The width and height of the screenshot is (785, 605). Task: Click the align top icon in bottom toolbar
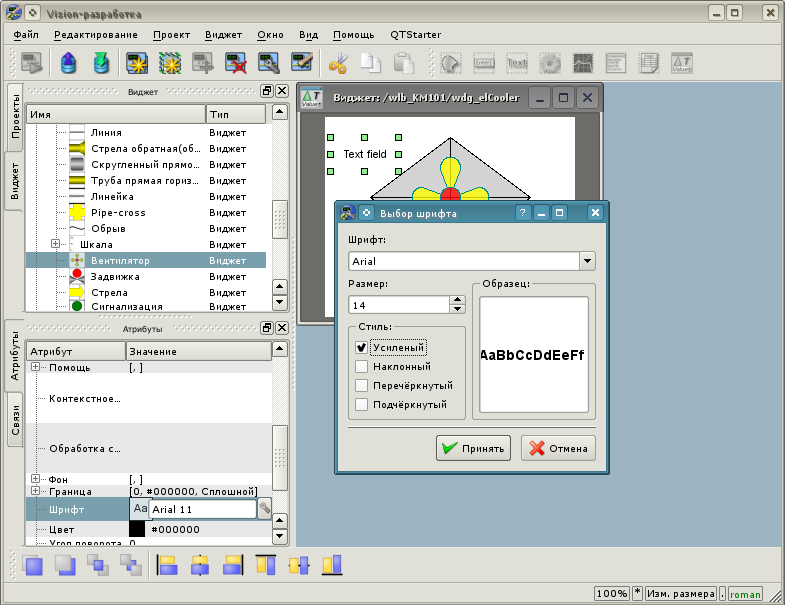[265, 565]
